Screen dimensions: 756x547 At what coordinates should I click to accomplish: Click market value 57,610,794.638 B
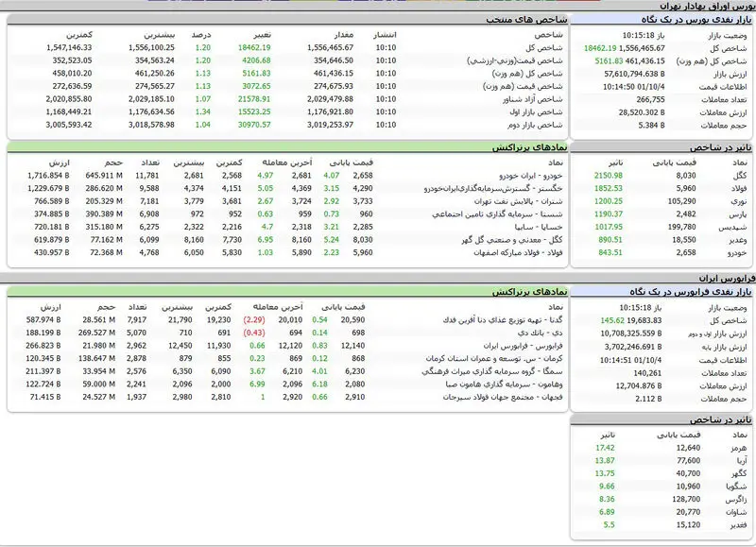pos(634,75)
